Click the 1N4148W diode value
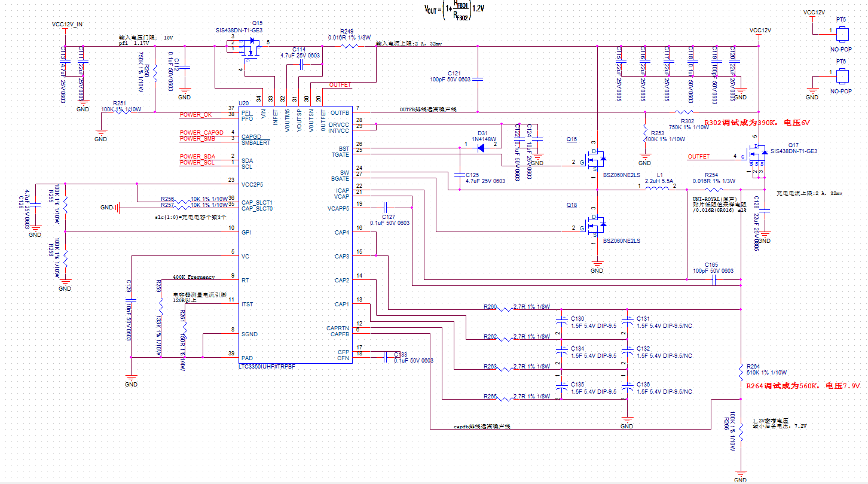This screenshot has width=868, height=484. click(x=484, y=139)
